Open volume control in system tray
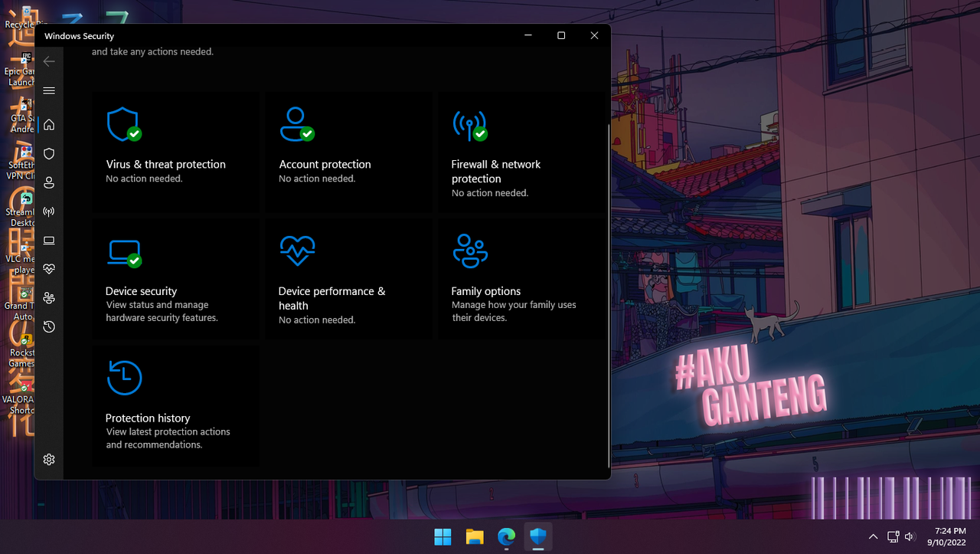Viewport: 980px width, 554px height. (x=910, y=537)
